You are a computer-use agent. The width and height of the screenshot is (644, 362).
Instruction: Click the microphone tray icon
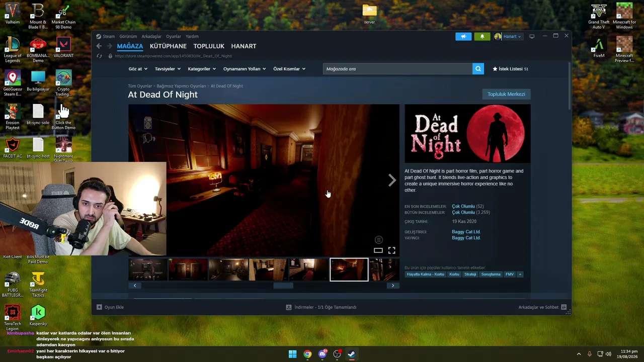(590, 354)
